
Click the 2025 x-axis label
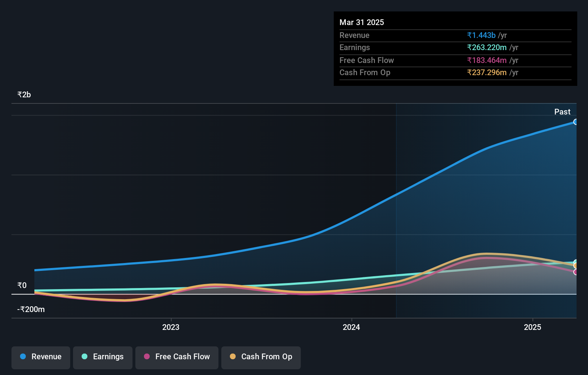[532, 327]
